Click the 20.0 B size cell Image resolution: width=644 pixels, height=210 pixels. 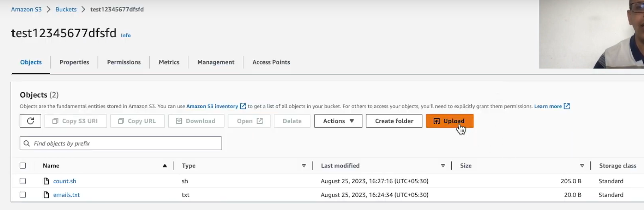click(573, 195)
